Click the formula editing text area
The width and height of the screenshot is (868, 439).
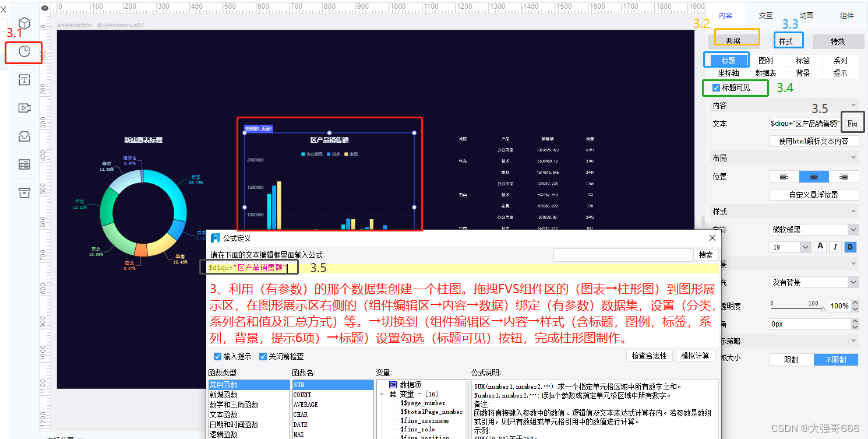pyautogui.click(x=463, y=268)
